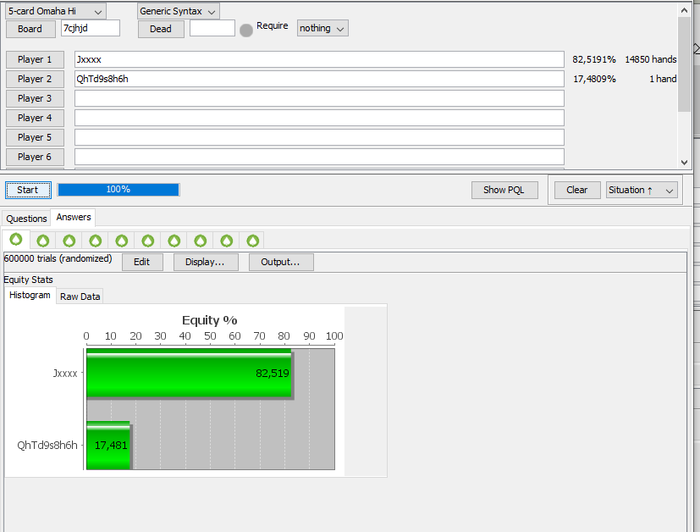Select the Raw Data tab
Image resolution: width=700 pixels, height=532 pixels.
point(80,296)
